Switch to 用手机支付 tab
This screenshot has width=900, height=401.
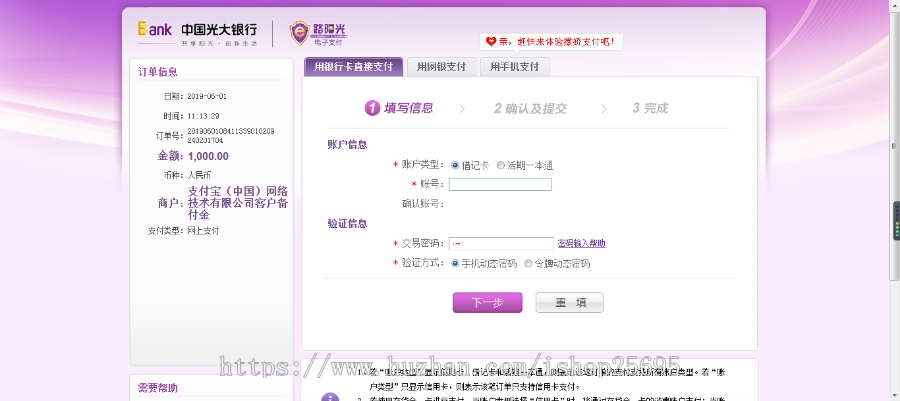click(514, 67)
